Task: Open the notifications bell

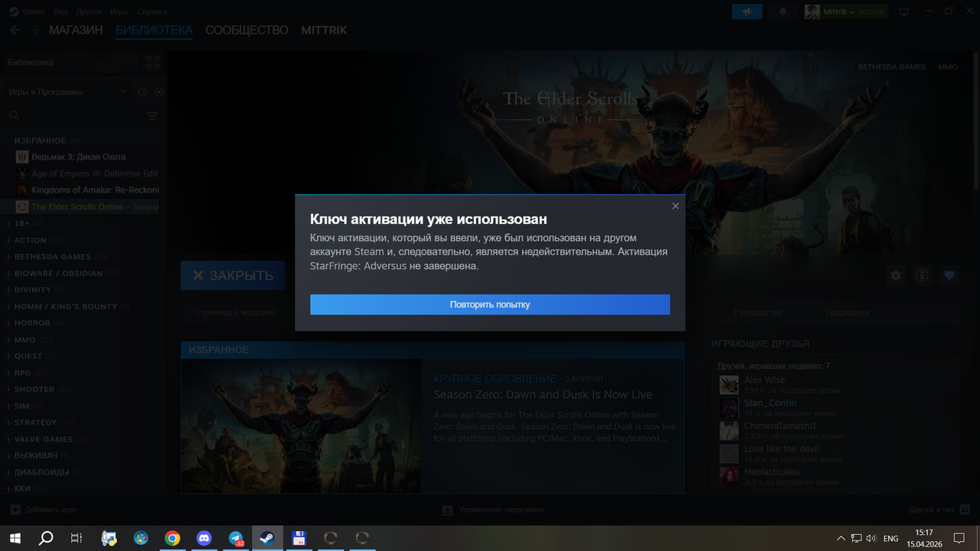Action: point(783,11)
